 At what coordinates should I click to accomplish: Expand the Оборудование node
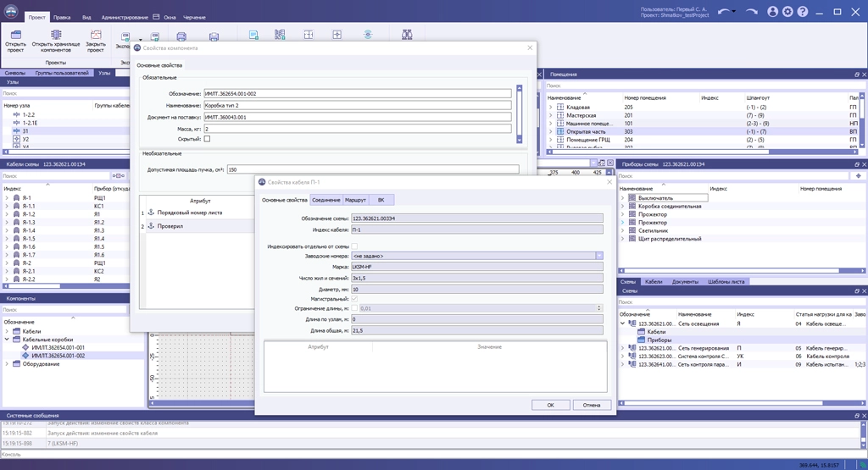7,364
